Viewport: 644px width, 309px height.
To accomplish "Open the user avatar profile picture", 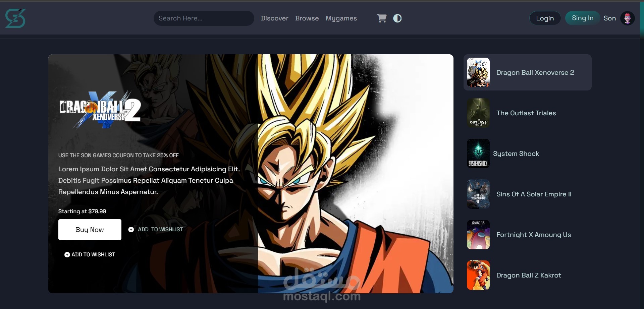I will 627,18.
